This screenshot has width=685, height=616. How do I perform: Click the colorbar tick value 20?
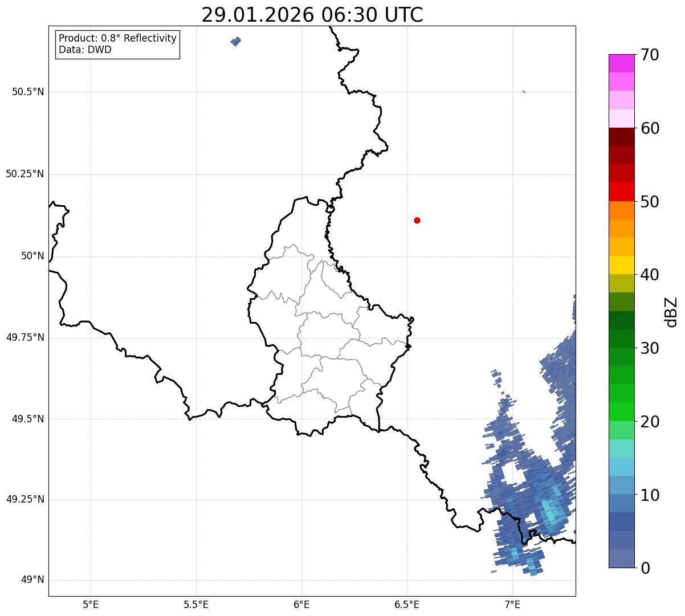click(650, 422)
